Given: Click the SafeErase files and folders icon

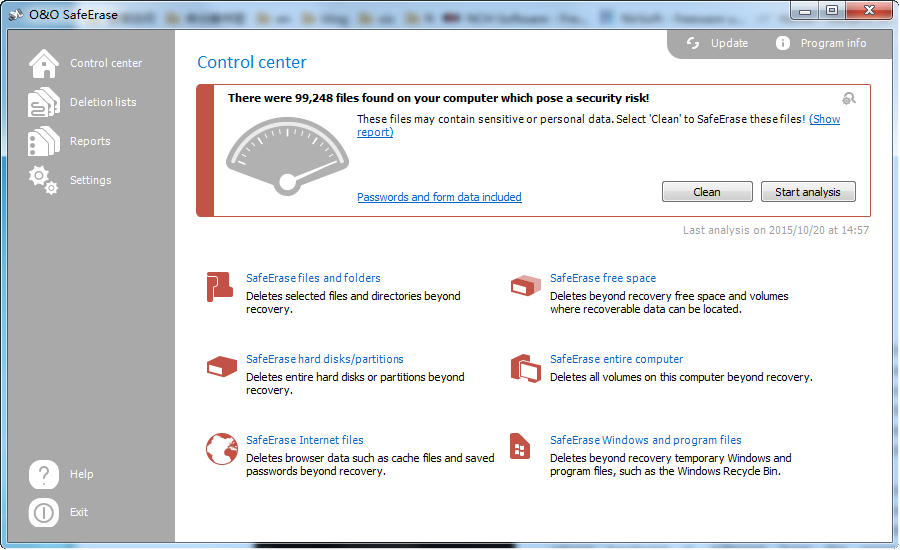Looking at the screenshot, I should (220, 287).
